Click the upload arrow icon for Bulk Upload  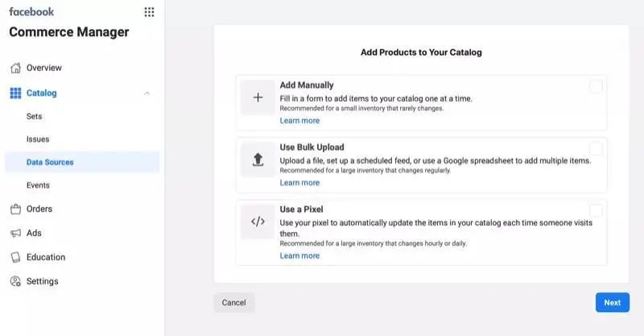[258, 160]
